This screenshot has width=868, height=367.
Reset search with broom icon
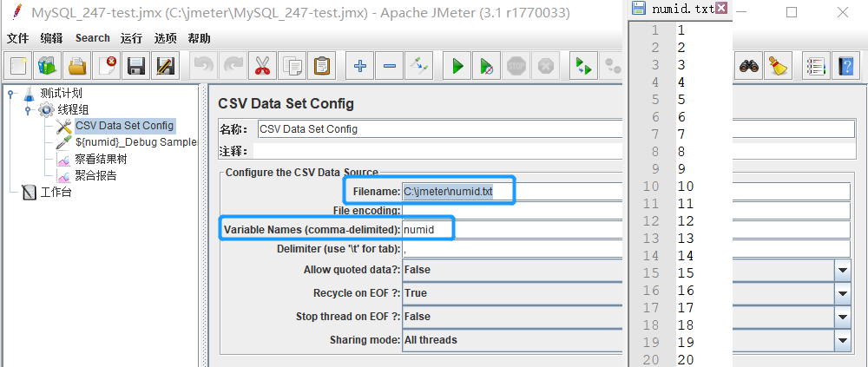coord(779,67)
